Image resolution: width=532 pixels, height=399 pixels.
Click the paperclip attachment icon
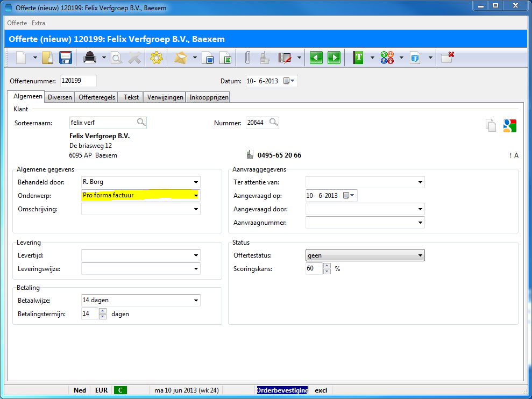[x=247, y=58]
